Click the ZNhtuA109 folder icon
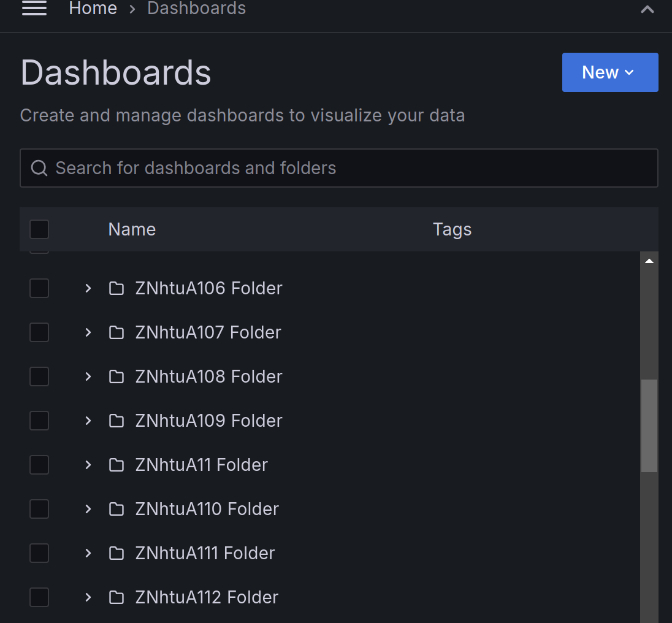The width and height of the screenshot is (672, 623). pos(116,421)
